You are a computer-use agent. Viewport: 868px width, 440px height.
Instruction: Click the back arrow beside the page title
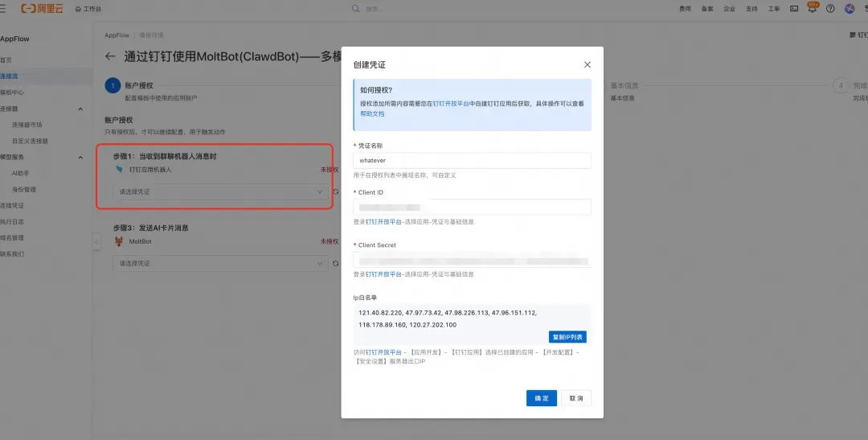(110, 56)
